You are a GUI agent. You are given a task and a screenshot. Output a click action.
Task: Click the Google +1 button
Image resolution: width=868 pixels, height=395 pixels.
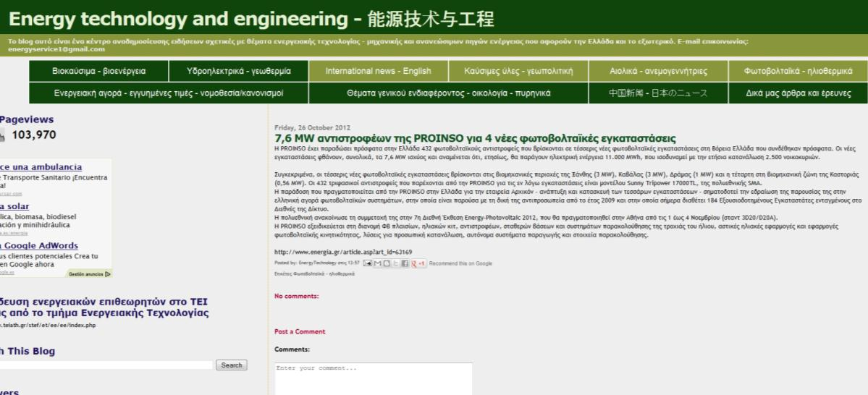pos(418,263)
